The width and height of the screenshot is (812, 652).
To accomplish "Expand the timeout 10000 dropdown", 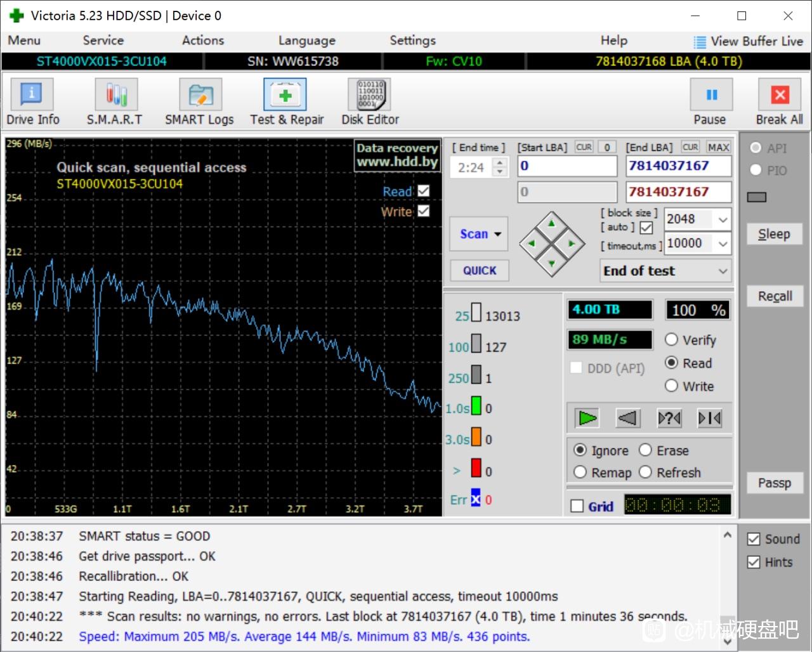I will pyautogui.click(x=723, y=244).
